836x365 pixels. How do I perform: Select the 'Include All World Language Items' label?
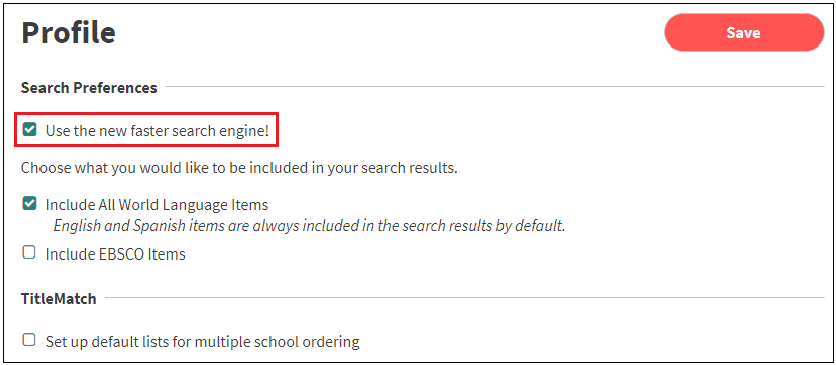pos(157,205)
